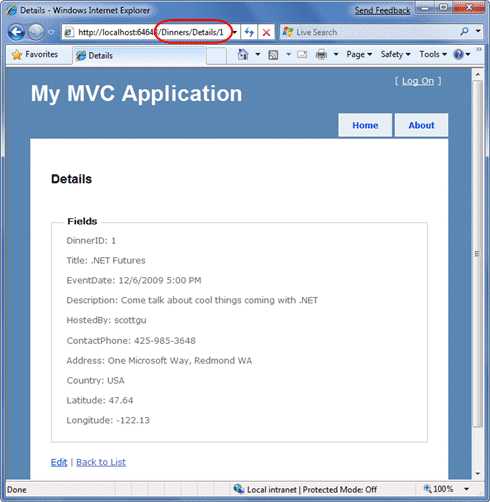Click the scrollbar up arrow

[478, 74]
